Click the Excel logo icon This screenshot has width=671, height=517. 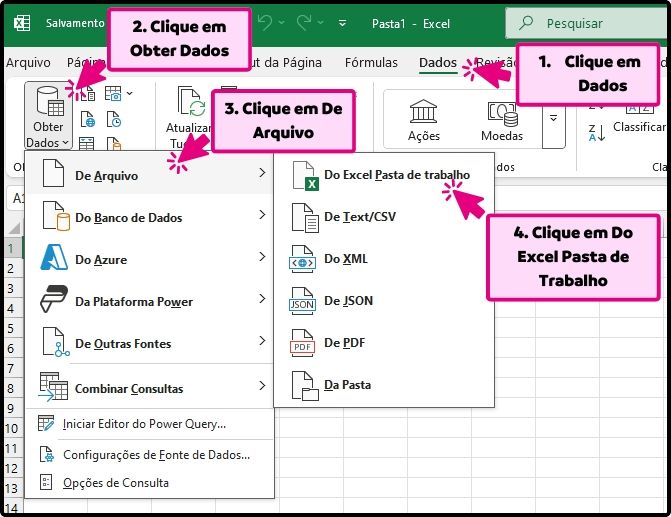tap(22, 23)
